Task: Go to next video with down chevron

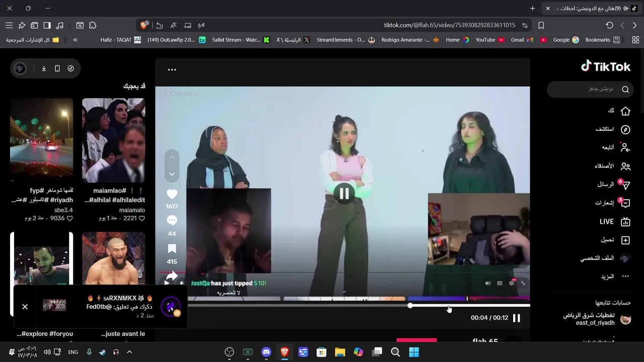Action: 172,174
